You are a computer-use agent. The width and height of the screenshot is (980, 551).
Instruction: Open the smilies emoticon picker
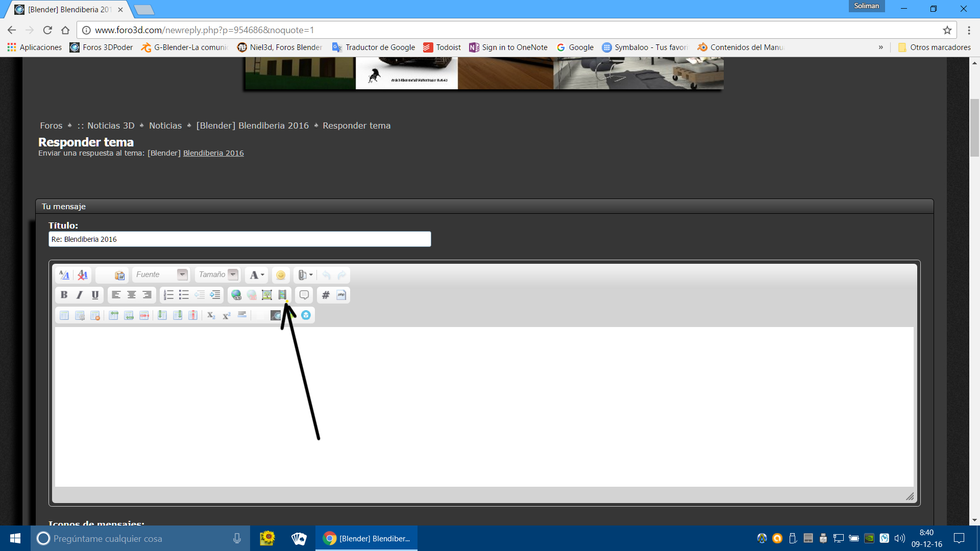click(281, 275)
